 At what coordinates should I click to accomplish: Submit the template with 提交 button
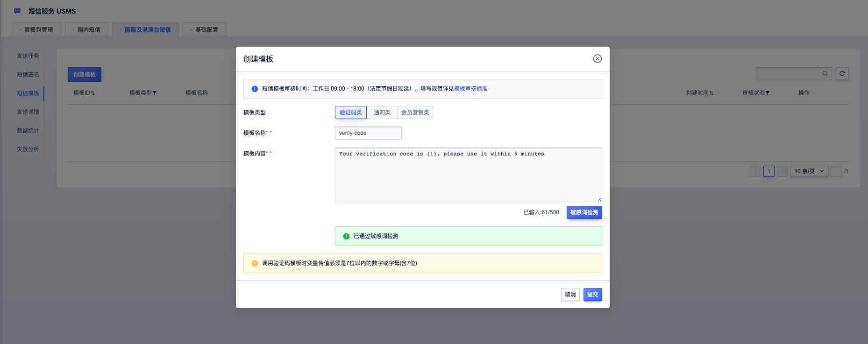593,295
